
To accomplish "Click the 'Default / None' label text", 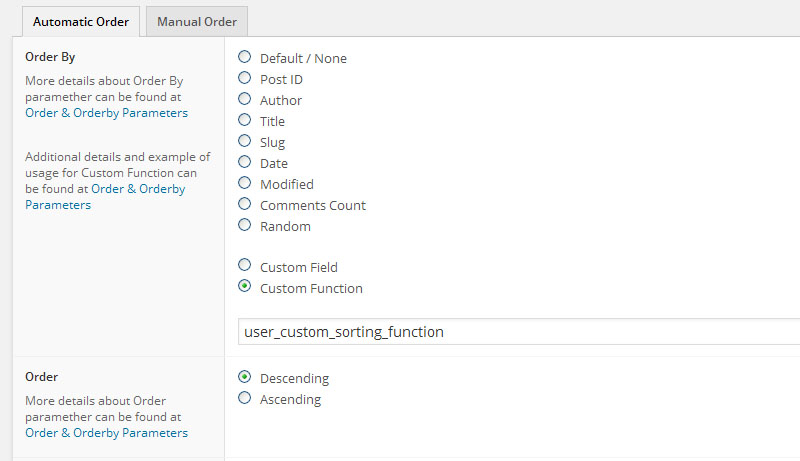I will pyautogui.click(x=303, y=58).
